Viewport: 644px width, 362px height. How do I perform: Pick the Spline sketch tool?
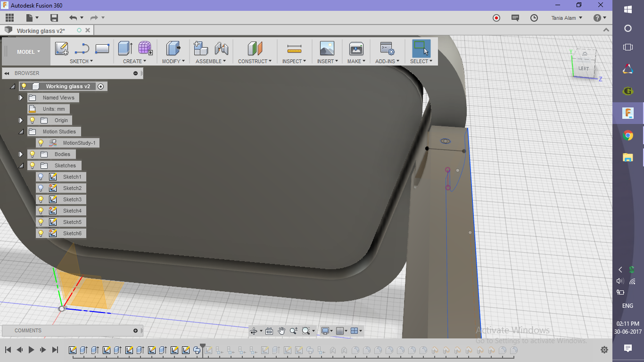click(x=82, y=49)
